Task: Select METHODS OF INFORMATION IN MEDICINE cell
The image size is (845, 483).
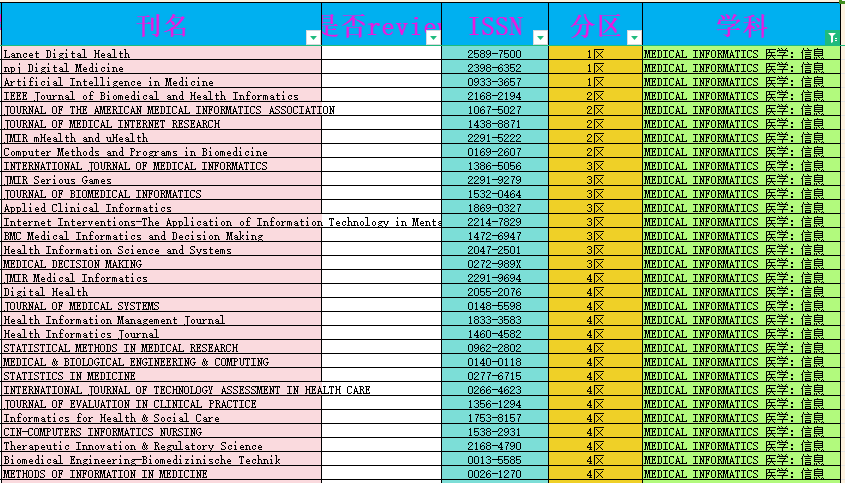Action: 162,474
